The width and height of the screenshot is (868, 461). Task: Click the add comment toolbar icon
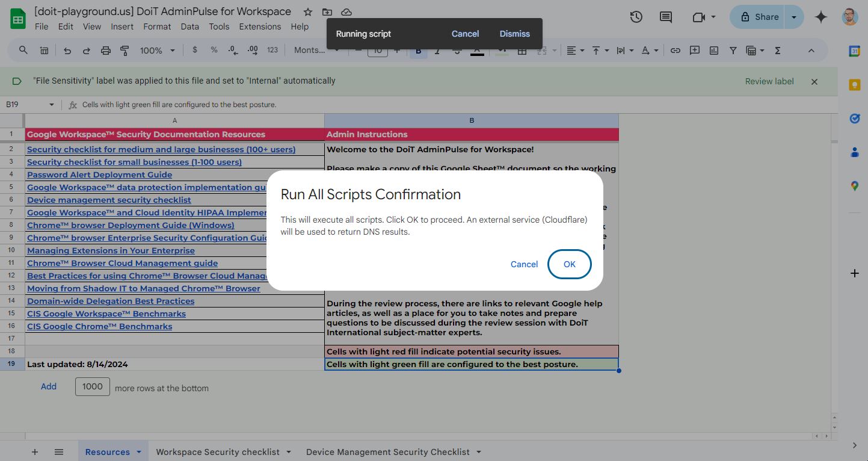[695, 51]
